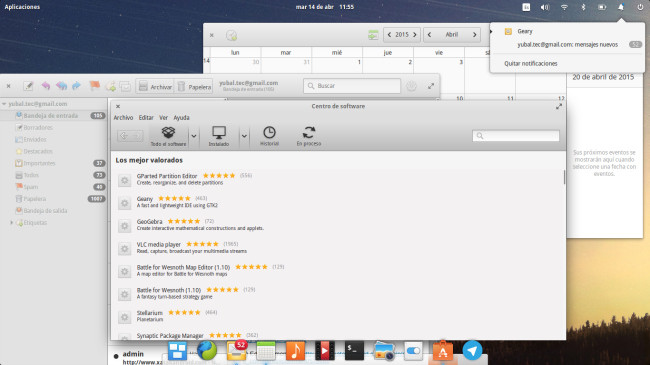The width and height of the screenshot is (650, 365).
Task: Click the Geary reply all icon
Action: click(61, 86)
